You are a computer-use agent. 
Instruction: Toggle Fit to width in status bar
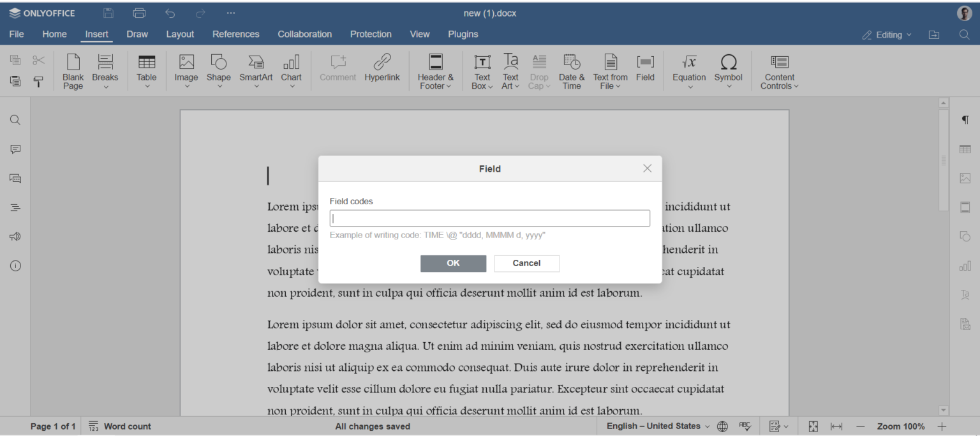pos(836,426)
